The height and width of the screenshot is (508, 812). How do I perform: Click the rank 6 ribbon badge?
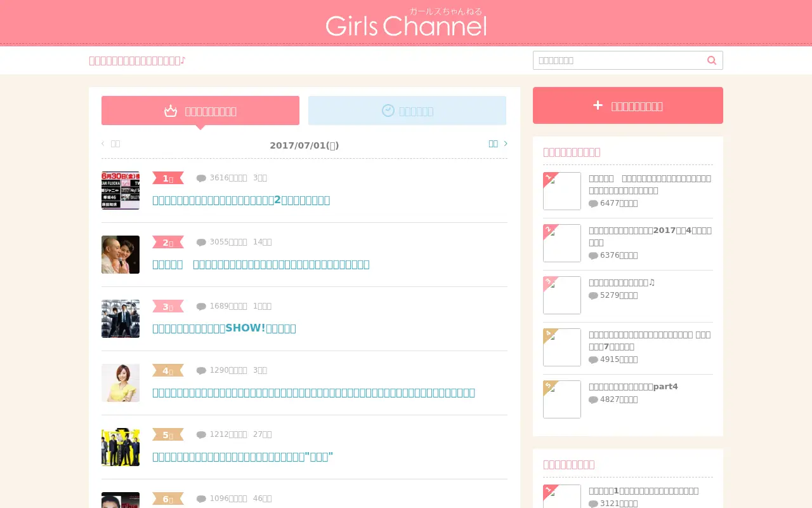tap(168, 498)
